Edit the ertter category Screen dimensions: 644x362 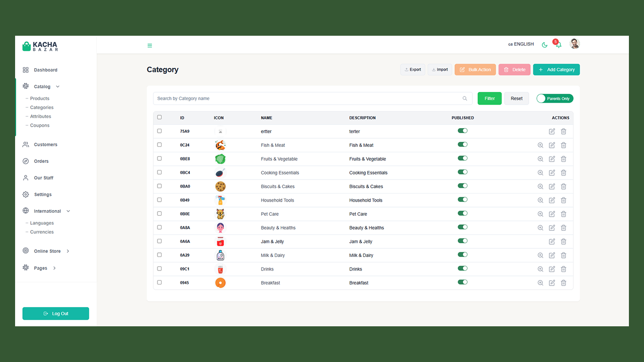(x=552, y=131)
